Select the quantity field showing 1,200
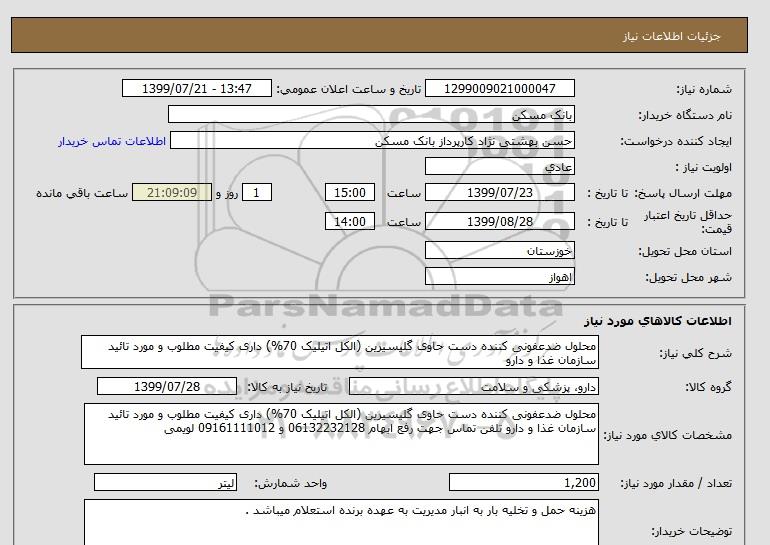 [x=524, y=482]
